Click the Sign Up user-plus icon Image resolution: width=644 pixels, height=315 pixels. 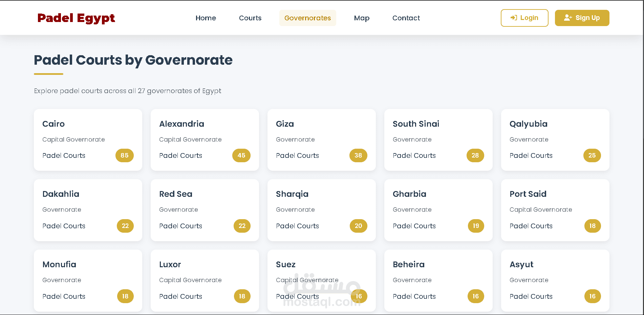[568, 18]
